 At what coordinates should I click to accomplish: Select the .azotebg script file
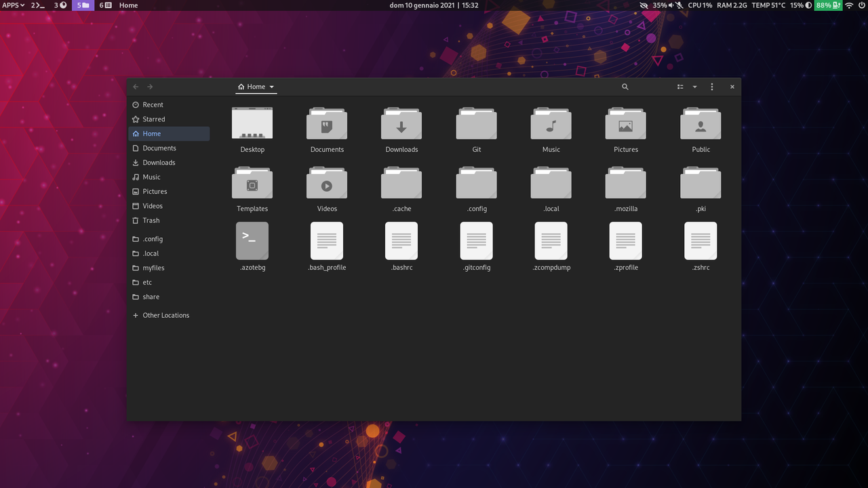[x=252, y=241]
